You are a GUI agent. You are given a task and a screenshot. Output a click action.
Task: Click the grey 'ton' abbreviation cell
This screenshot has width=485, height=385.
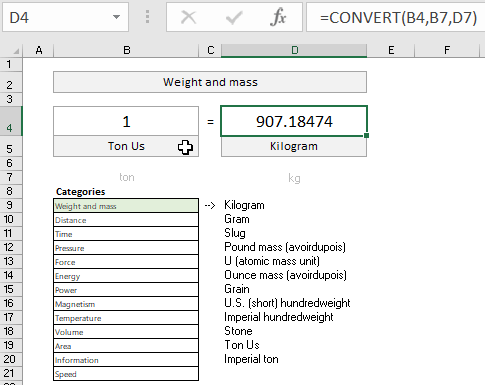[127, 177]
